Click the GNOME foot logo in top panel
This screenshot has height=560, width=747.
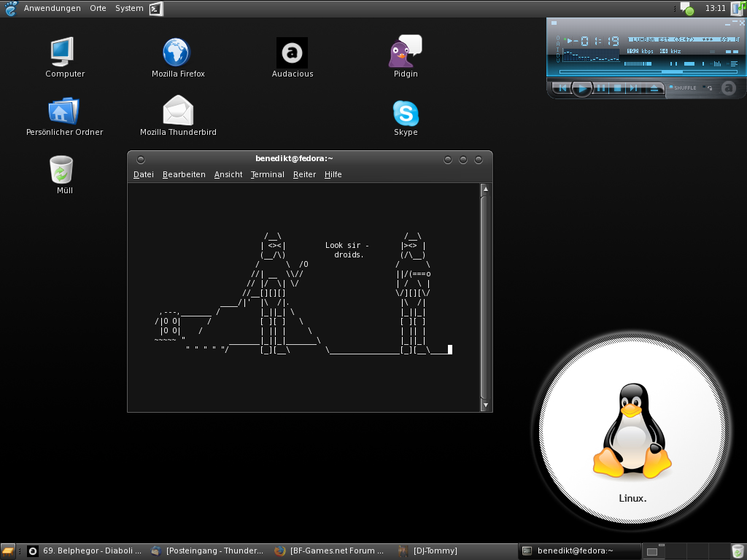(x=9, y=8)
